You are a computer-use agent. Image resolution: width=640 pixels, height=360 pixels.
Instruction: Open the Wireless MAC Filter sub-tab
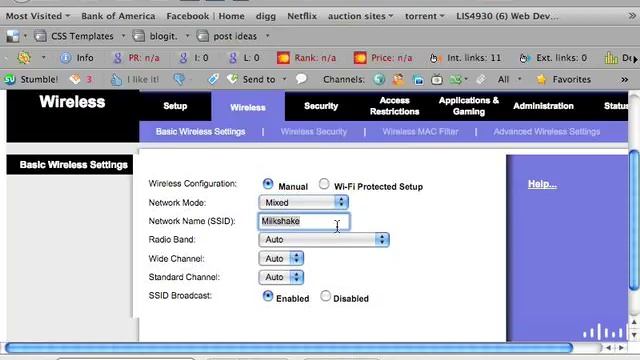[x=420, y=132]
